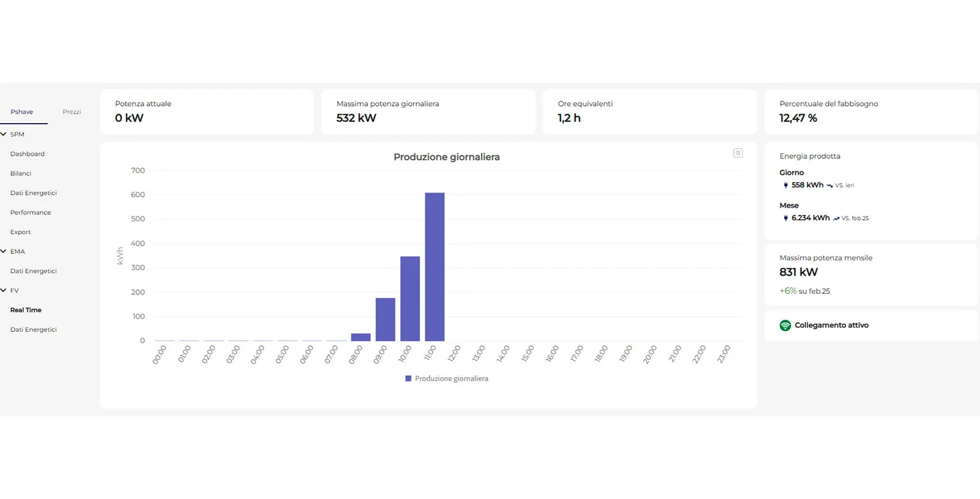
Task: Click the green Wi-Fi connection icon
Action: tap(785, 325)
